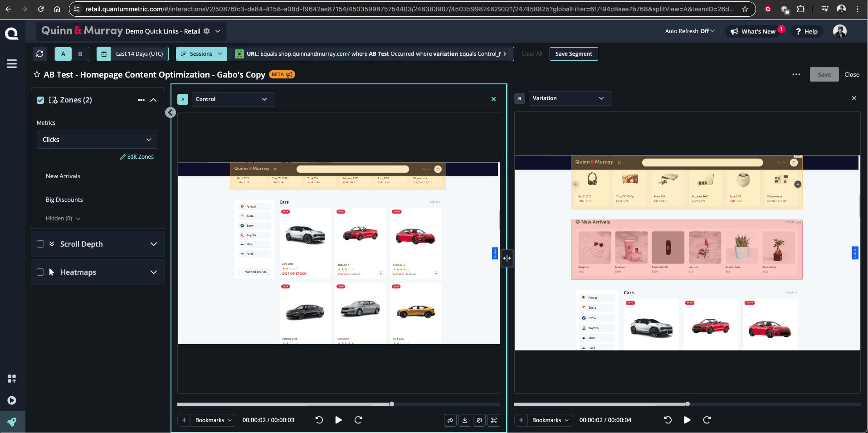
Task: Add a bookmark in Control panel
Action: [184, 420]
